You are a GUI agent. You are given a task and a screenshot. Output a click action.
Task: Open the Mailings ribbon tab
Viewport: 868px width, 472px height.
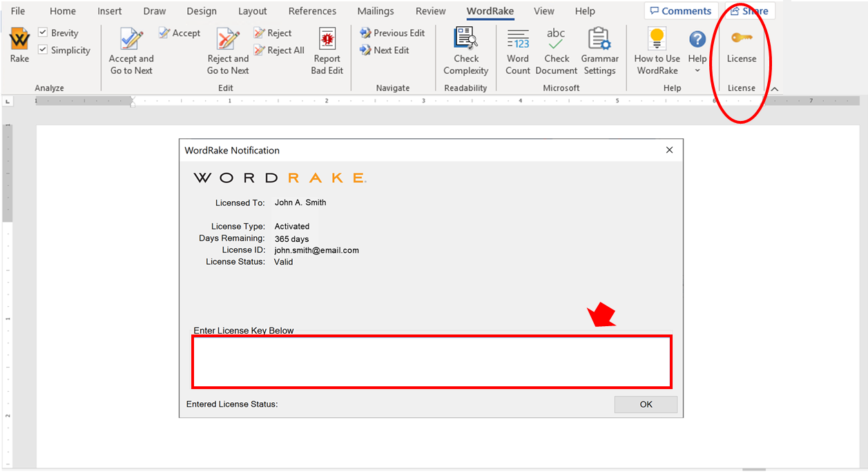375,11
